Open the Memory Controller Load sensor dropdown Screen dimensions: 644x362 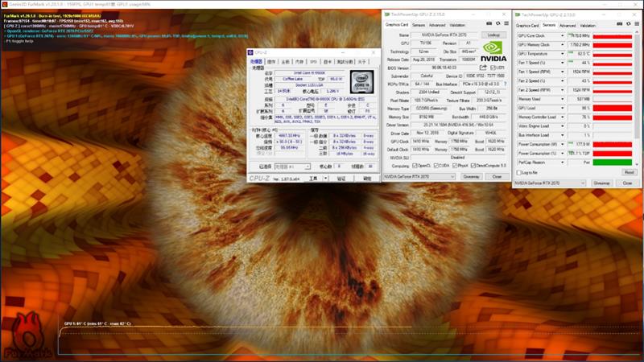click(x=562, y=117)
